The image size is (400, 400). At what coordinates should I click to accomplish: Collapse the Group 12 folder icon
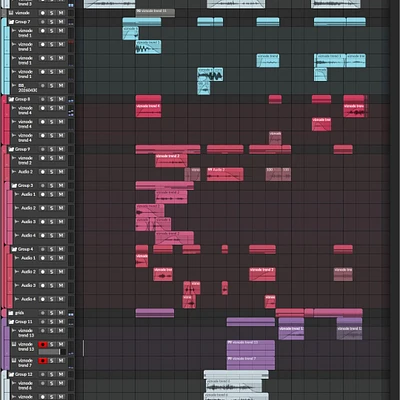(x=11, y=374)
